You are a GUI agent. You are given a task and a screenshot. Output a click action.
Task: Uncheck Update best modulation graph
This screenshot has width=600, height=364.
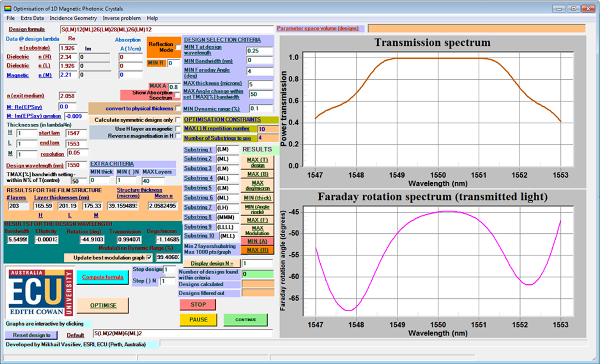click(149, 257)
